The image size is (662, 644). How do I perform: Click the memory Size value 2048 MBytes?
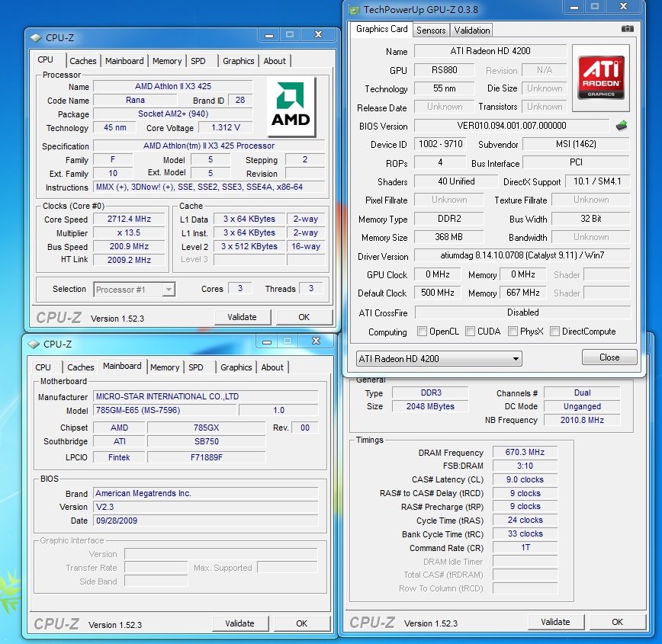pos(430,406)
